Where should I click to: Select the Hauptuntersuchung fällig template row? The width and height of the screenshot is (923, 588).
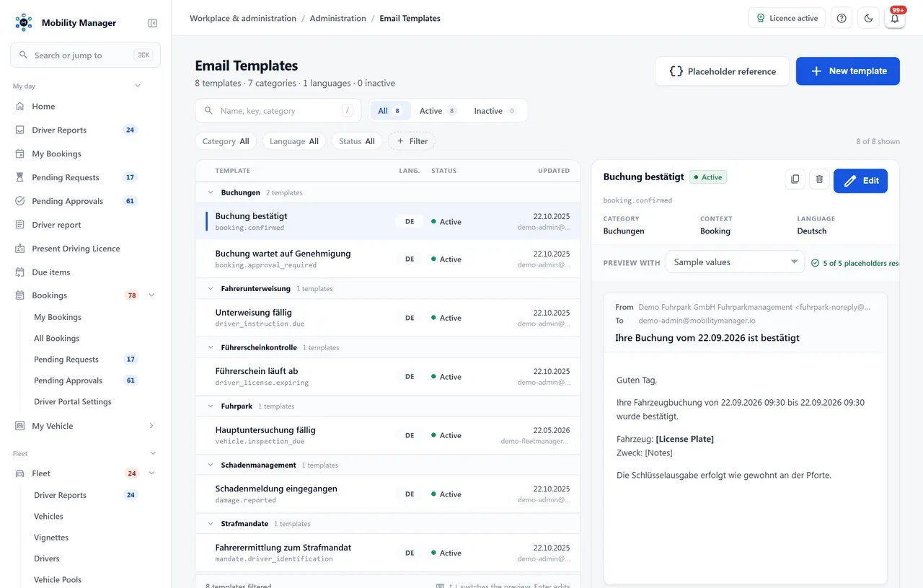point(387,435)
